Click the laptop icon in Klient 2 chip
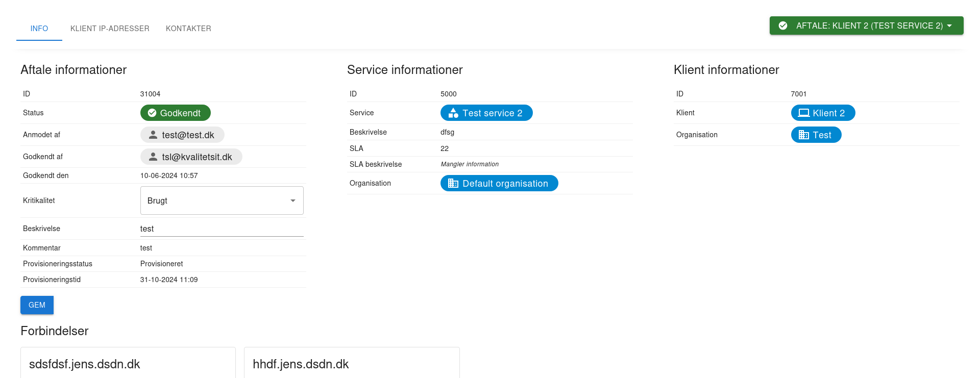980x378 pixels. coord(804,113)
